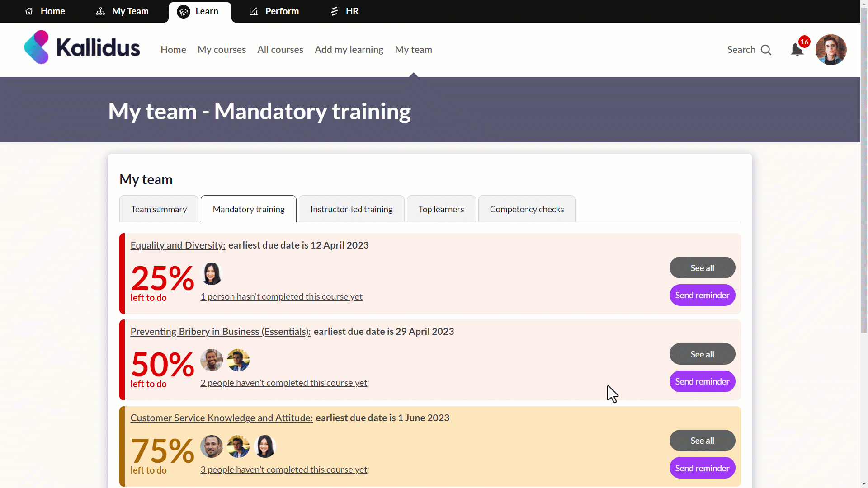
Task: Click the Kallidus logo
Action: point(82,47)
